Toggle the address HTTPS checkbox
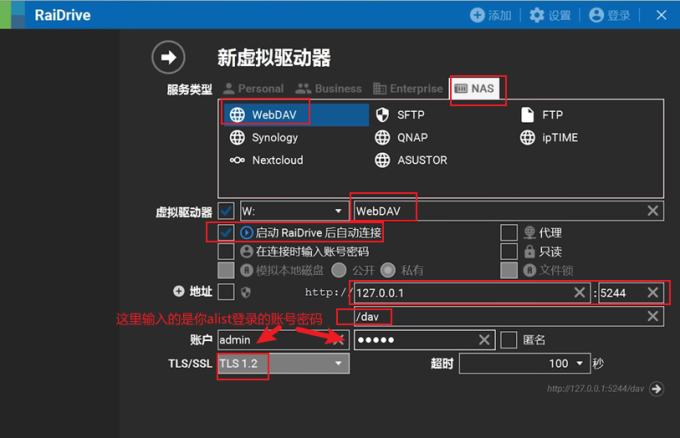 pos(226,291)
